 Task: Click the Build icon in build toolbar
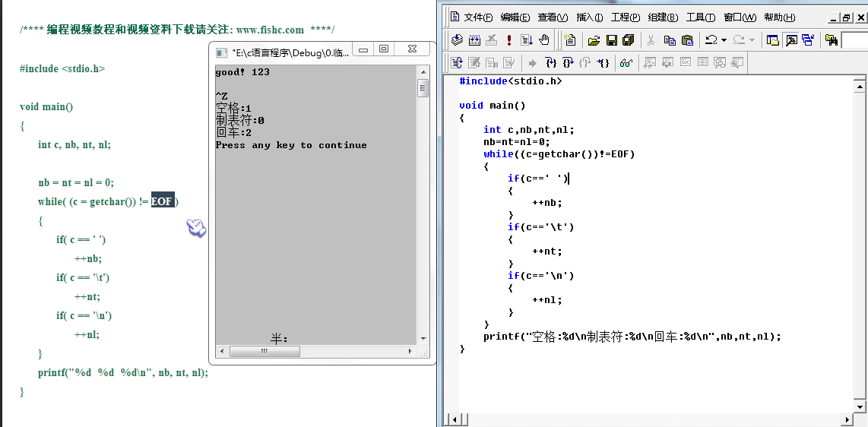pyautogui.click(x=474, y=40)
